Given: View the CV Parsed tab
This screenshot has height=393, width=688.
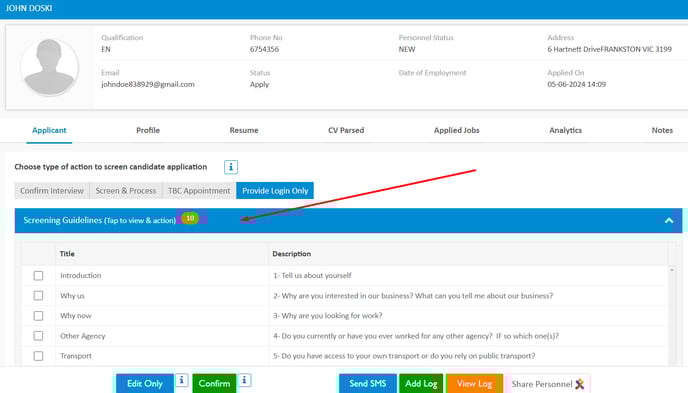Looking at the screenshot, I should (346, 130).
